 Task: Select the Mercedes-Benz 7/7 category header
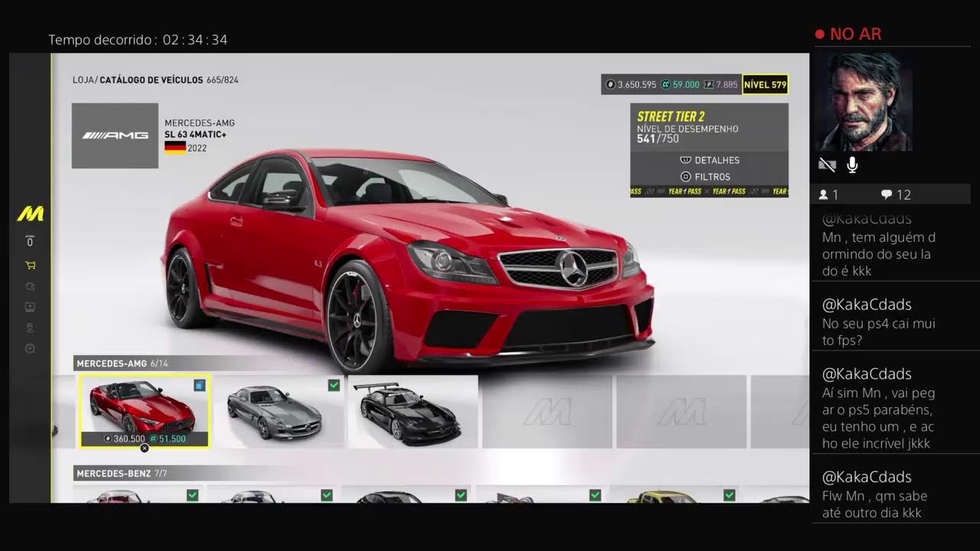click(x=122, y=474)
